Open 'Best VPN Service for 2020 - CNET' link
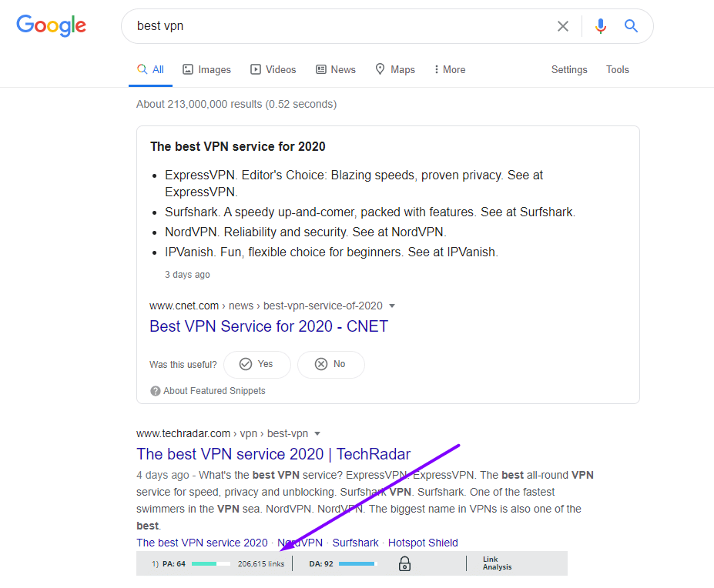 tap(269, 326)
